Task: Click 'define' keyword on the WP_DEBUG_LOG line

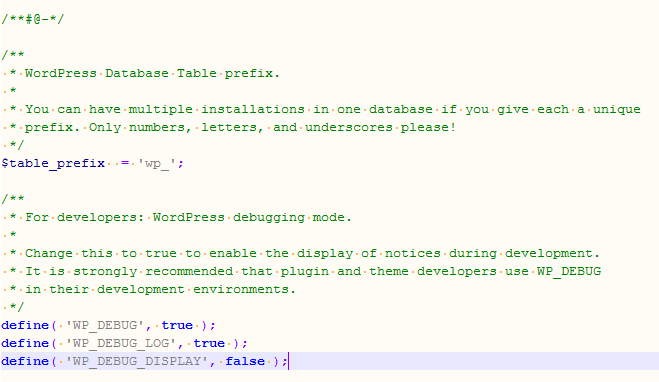Action: tap(25, 343)
